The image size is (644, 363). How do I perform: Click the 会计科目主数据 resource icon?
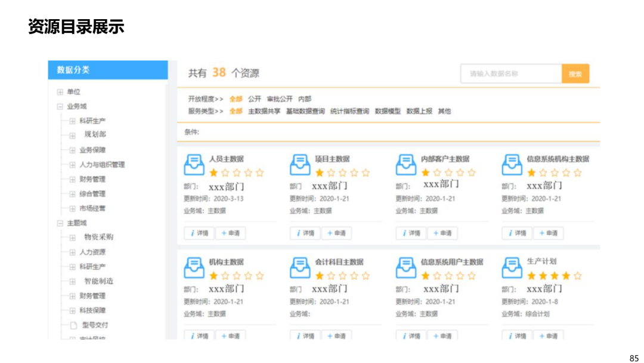(300, 267)
